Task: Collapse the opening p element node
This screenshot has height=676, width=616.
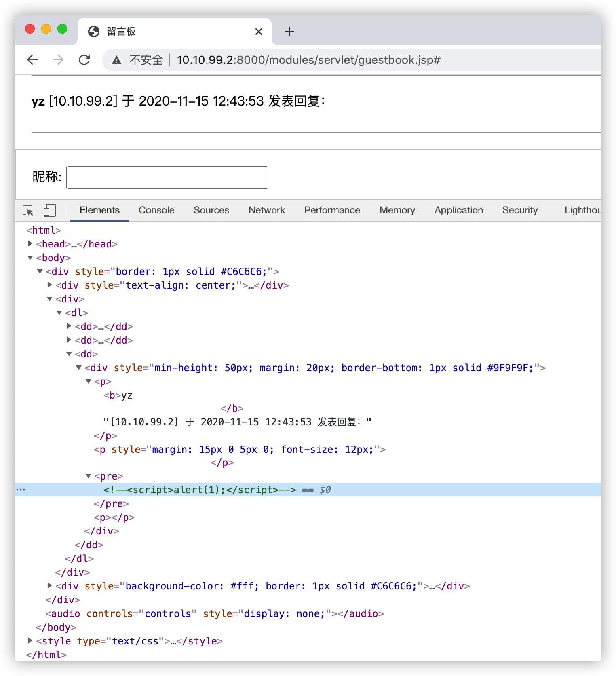Action: [89, 381]
